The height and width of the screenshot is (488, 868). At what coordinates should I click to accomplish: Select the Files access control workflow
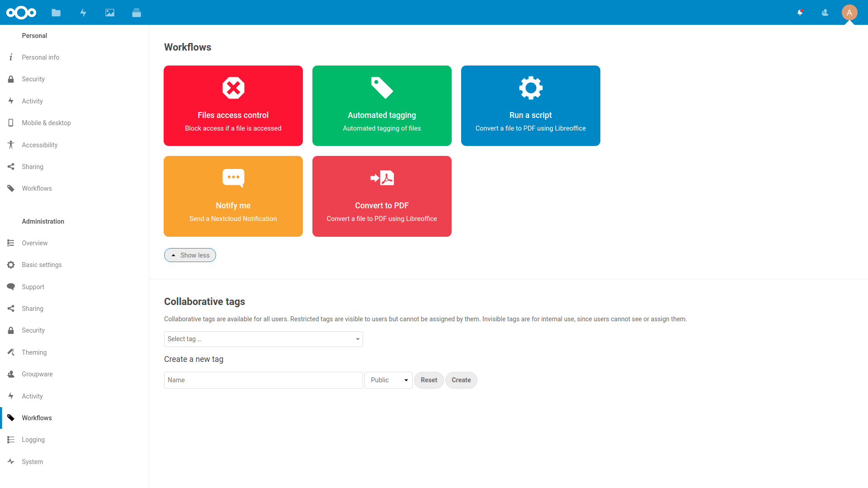point(233,105)
